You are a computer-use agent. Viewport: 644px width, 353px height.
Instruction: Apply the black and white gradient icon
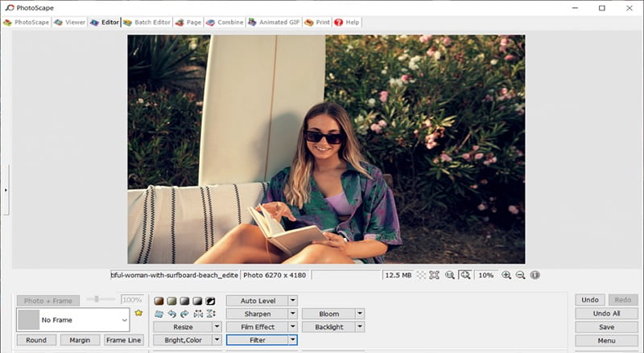click(197, 301)
